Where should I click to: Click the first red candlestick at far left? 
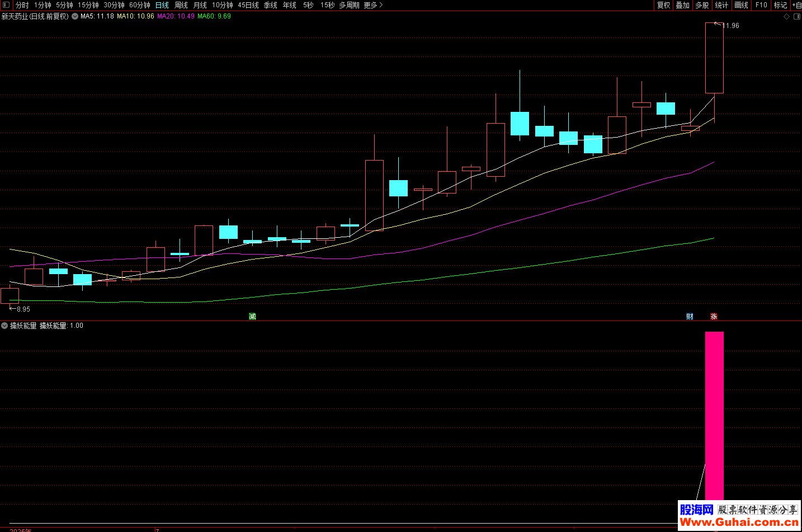[x=10, y=296]
